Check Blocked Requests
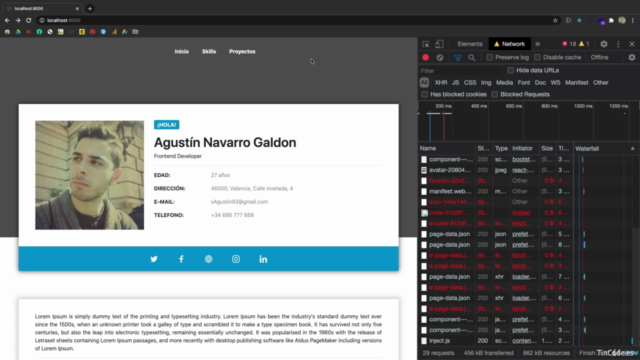 click(x=495, y=94)
